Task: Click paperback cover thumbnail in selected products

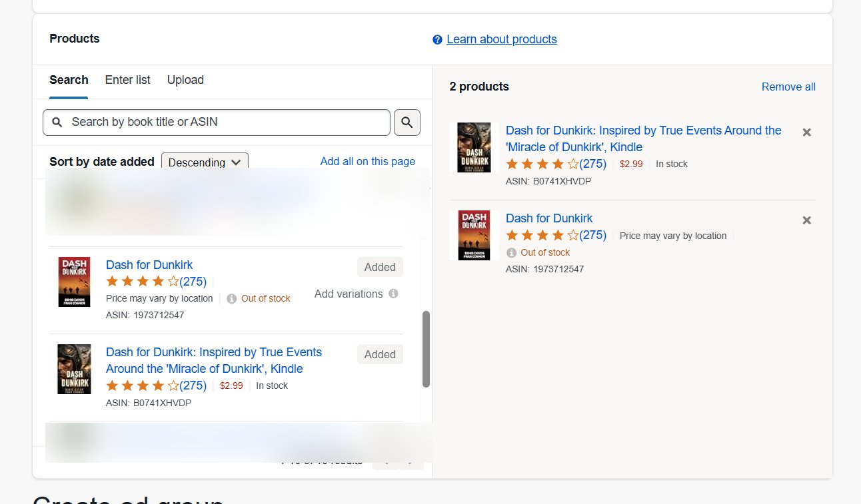Action: 474,235
